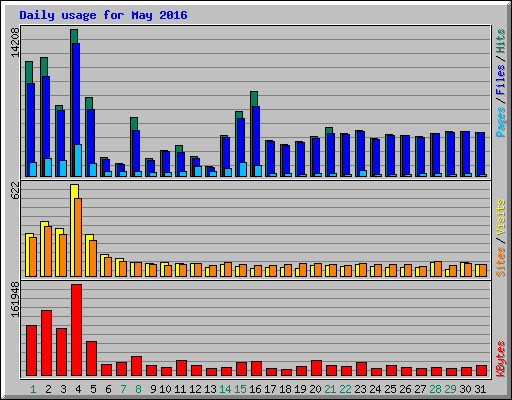Click day 11 on the x-axis
The width and height of the screenshot is (512, 400).
pos(180,389)
